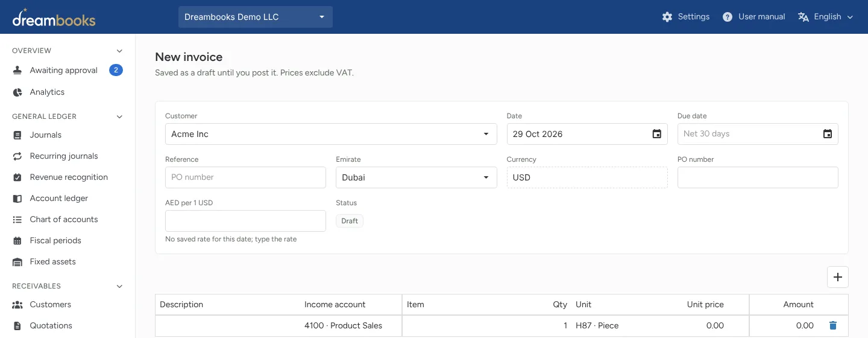
Task: Click the Fixed assets warehouse icon
Action: pyautogui.click(x=17, y=262)
